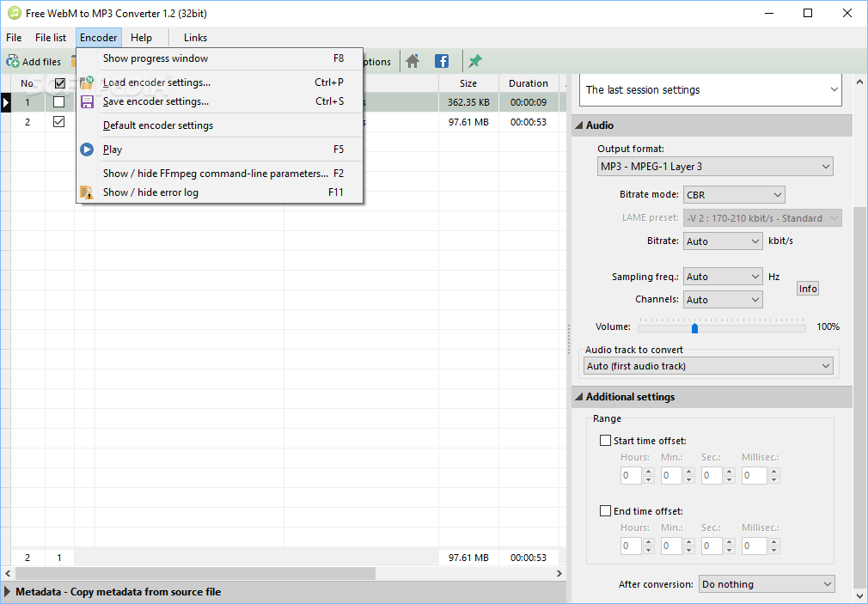Increase Start time Hours stepper up

649,472
